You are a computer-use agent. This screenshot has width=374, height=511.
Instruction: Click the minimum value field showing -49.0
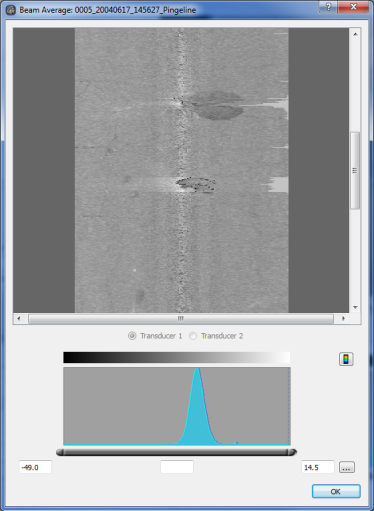[x=35, y=467]
